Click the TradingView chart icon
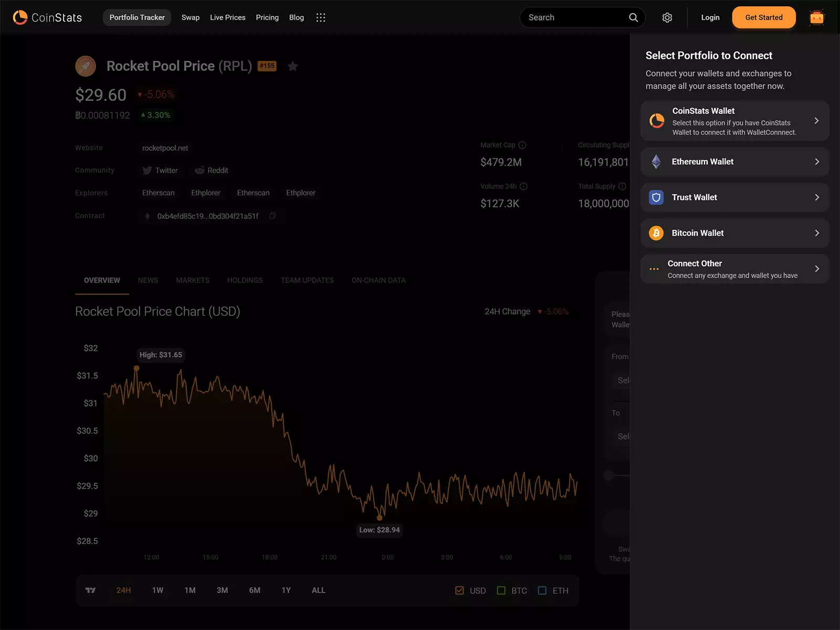 pyautogui.click(x=91, y=591)
